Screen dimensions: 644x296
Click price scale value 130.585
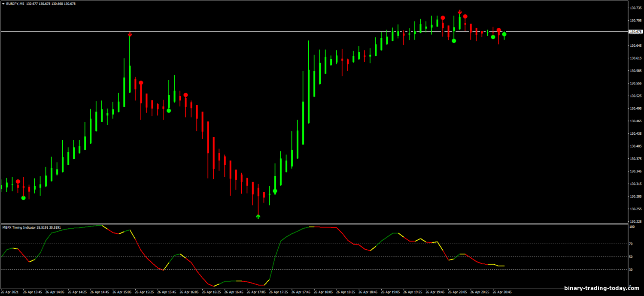point(636,71)
